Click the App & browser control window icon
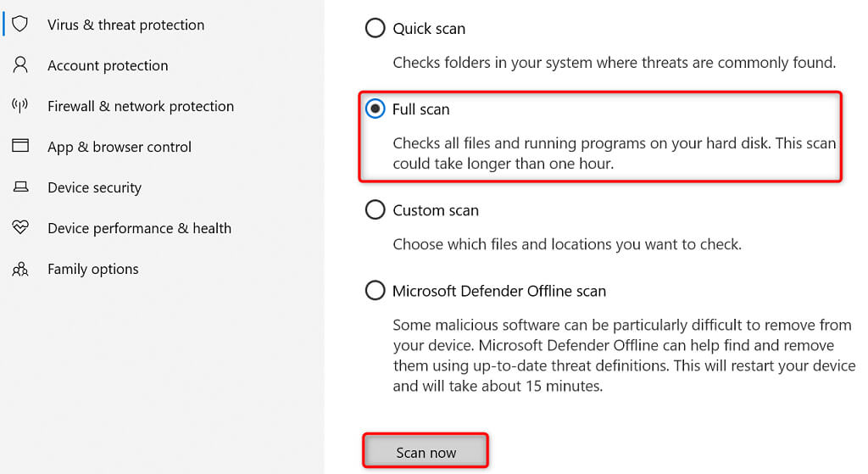The image size is (868, 474). (20, 146)
